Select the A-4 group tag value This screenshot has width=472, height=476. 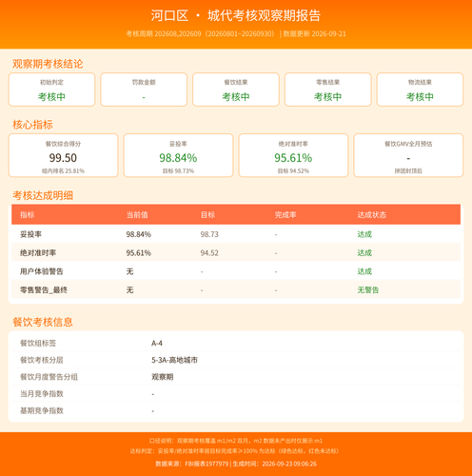click(x=157, y=343)
